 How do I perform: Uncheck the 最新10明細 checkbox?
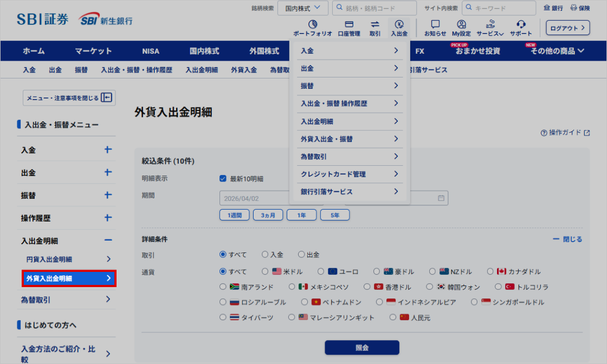coord(223,179)
